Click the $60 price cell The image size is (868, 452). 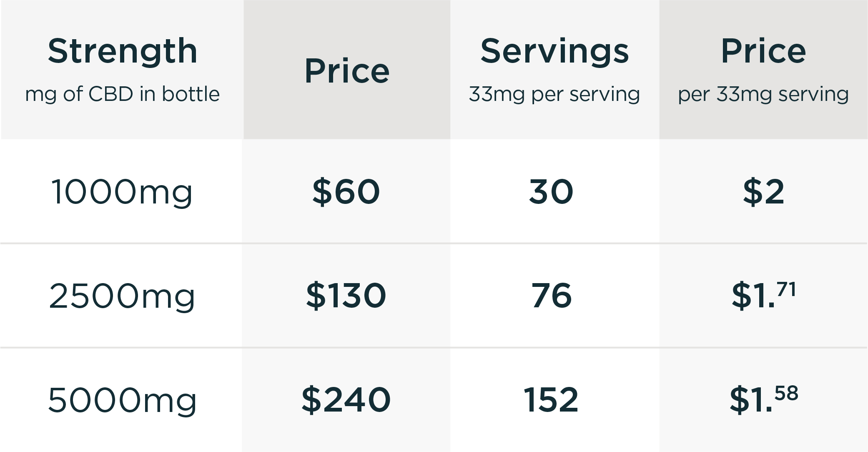346,192
